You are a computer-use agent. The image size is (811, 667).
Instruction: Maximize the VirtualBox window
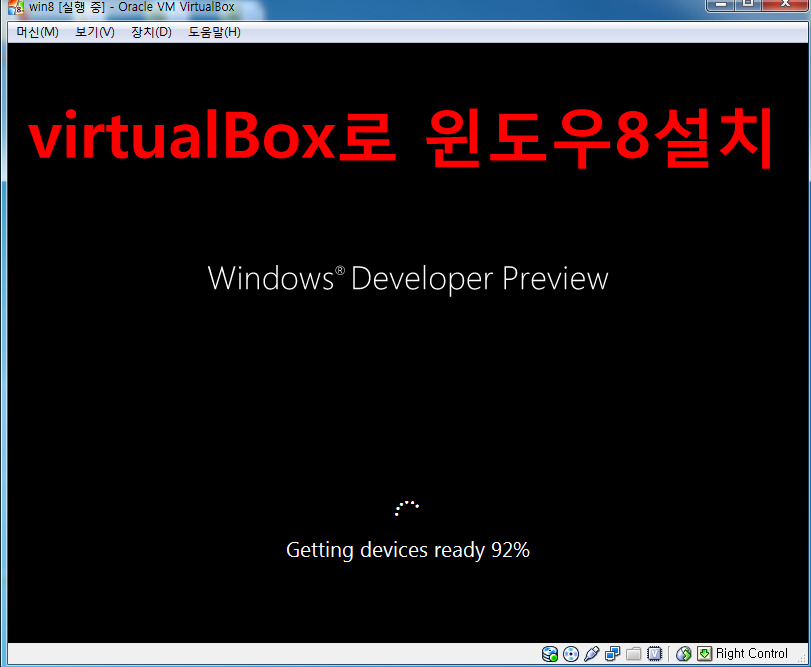click(x=750, y=6)
